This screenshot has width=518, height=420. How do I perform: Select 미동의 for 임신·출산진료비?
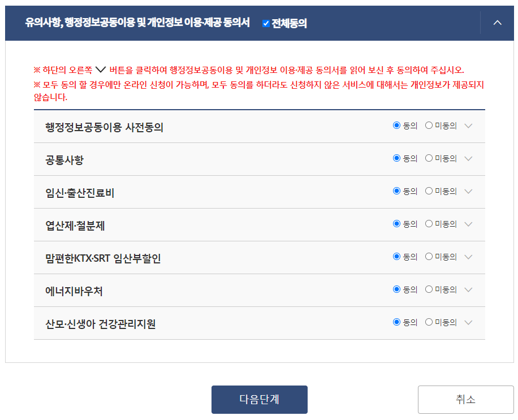(429, 191)
